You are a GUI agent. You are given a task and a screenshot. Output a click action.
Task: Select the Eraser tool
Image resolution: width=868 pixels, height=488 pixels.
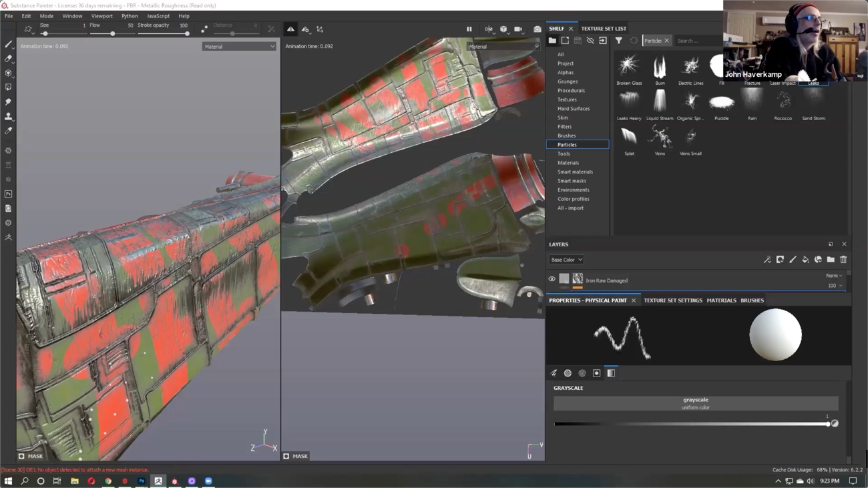click(x=8, y=59)
